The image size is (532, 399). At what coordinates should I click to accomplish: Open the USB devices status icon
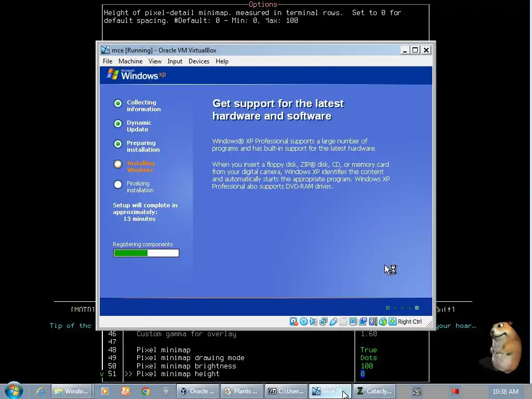tap(334, 322)
